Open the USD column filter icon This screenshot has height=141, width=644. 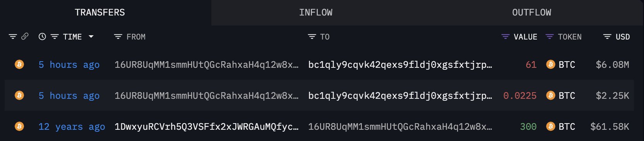[607, 37]
